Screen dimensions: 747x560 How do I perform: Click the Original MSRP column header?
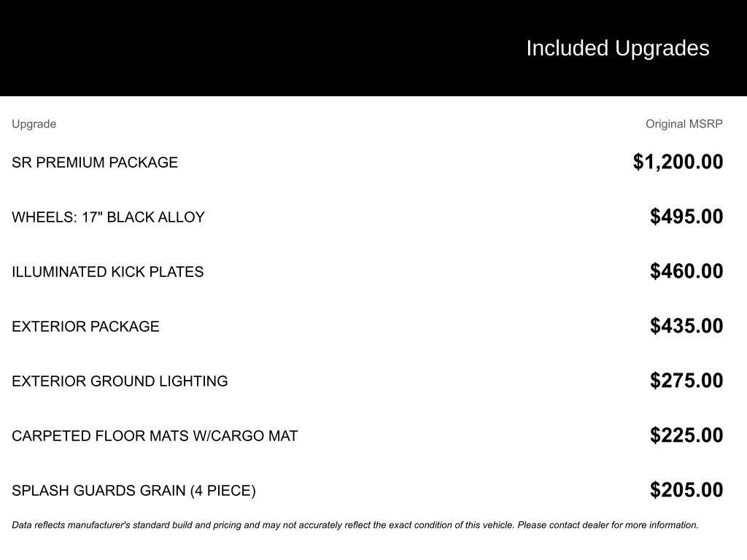tap(684, 124)
